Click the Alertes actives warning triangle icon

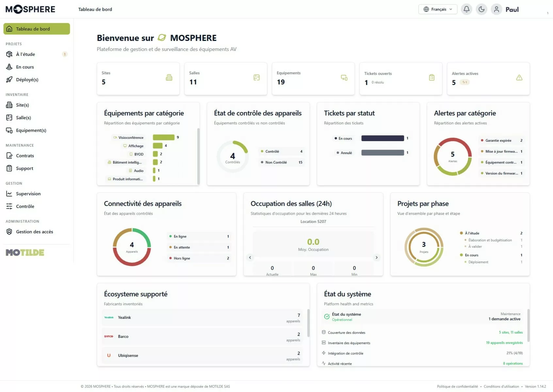click(519, 78)
